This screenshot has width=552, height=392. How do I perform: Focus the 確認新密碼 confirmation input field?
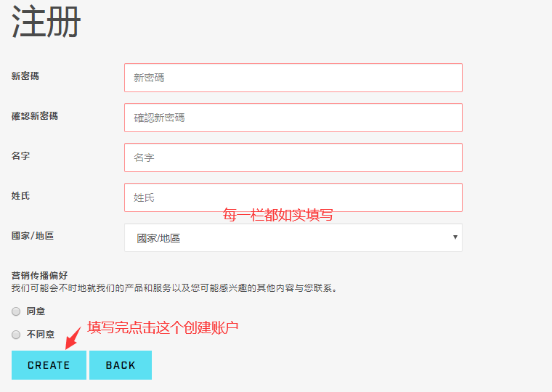293,118
